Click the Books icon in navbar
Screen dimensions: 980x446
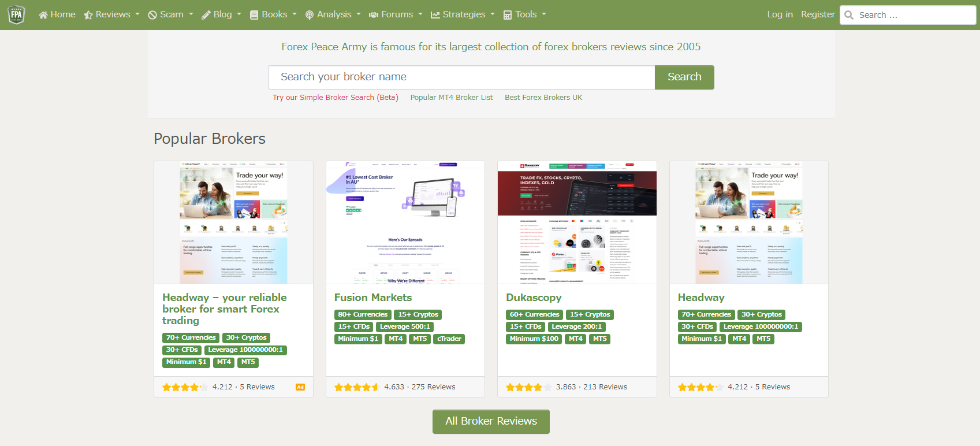[x=254, y=15]
